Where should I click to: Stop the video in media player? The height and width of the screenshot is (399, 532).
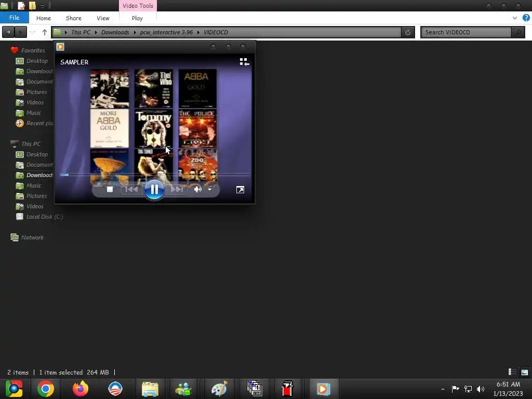point(110,189)
